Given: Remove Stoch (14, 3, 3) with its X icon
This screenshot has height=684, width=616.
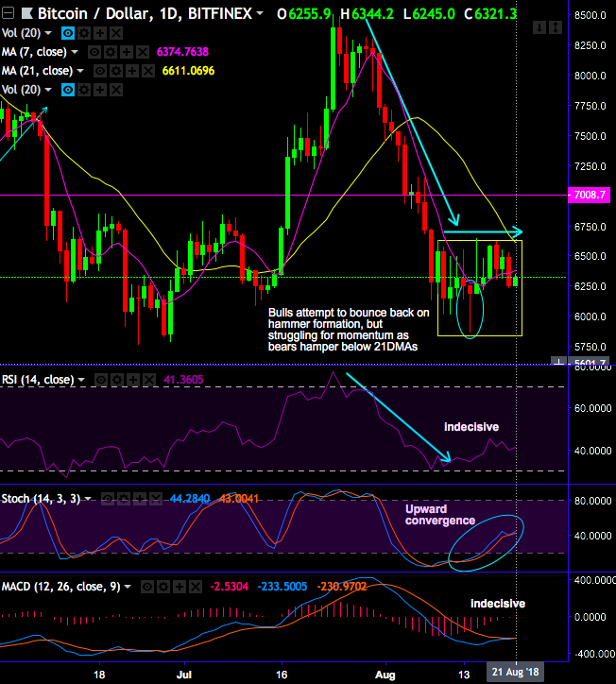Looking at the screenshot, I should 156,499.
